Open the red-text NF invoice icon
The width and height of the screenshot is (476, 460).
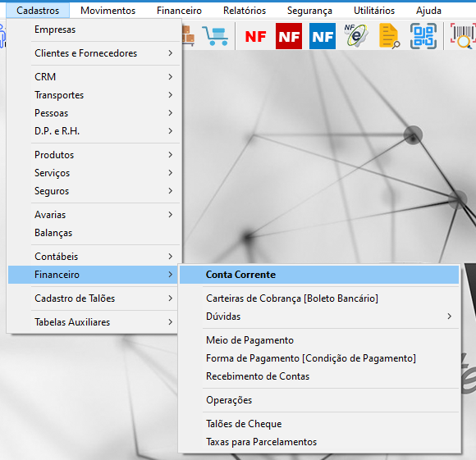coord(255,36)
